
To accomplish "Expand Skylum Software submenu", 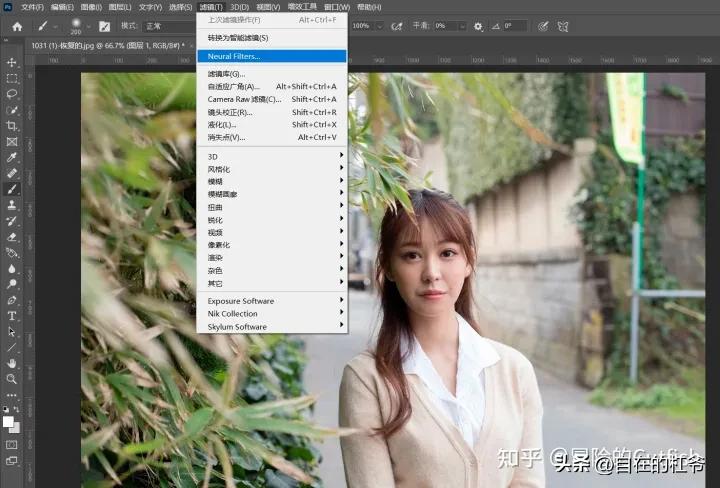I will click(x=272, y=326).
